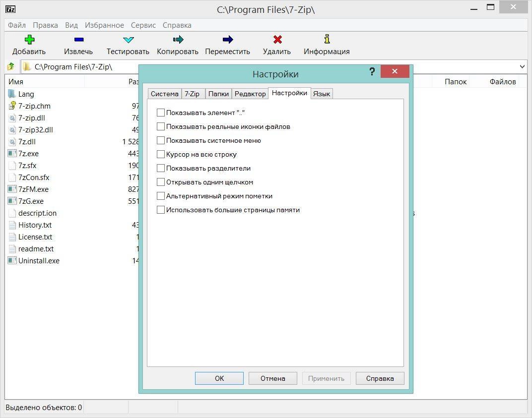Click the Применить button
Image resolution: width=532 pixels, height=418 pixels.
tap(327, 378)
